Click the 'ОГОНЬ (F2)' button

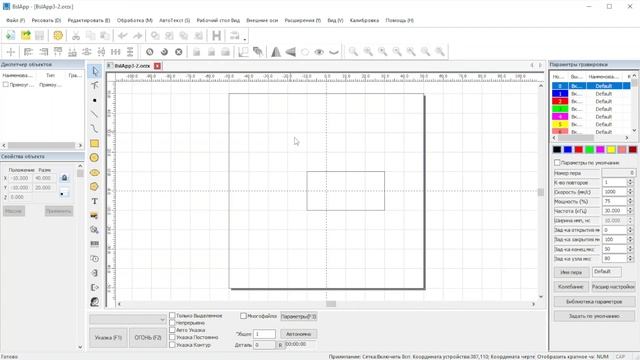point(148,338)
